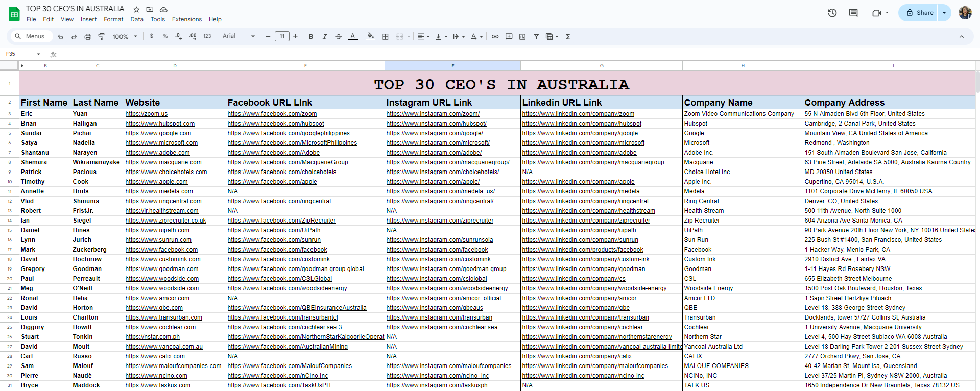Screen dimensions: 980x391
Task: Open the more number formats 123 menu
Action: [207, 36]
